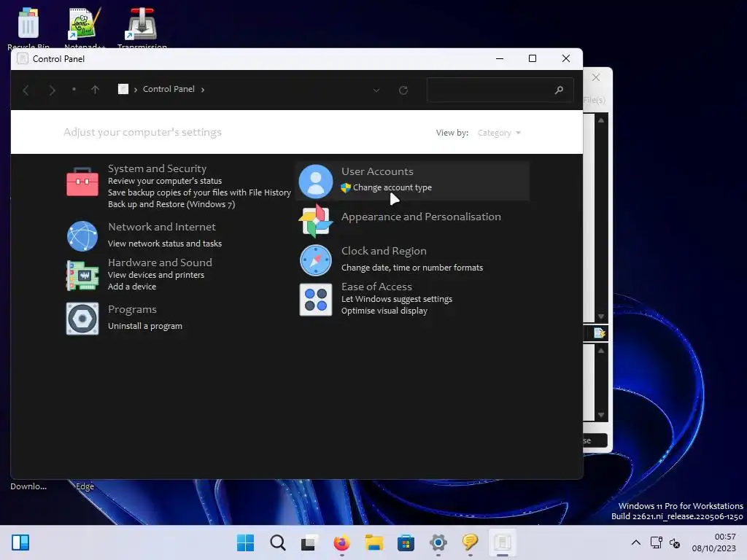The width and height of the screenshot is (747, 560).
Task: Open the Clock and Region heading
Action: coord(384,251)
